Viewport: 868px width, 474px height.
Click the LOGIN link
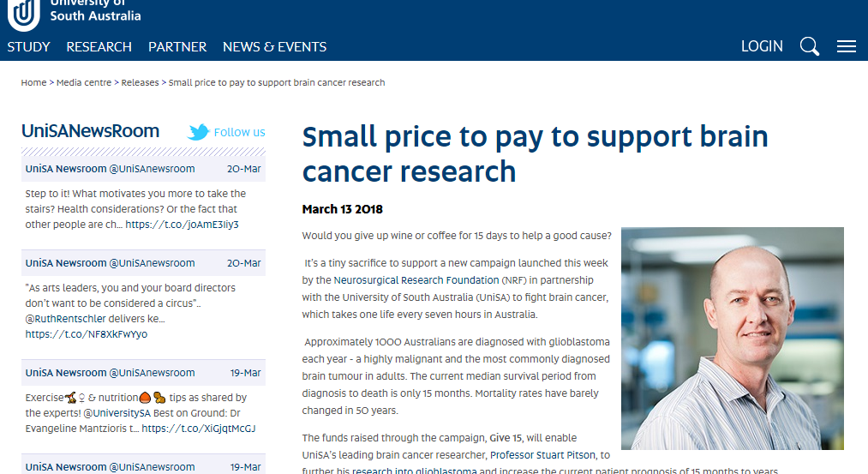762,46
